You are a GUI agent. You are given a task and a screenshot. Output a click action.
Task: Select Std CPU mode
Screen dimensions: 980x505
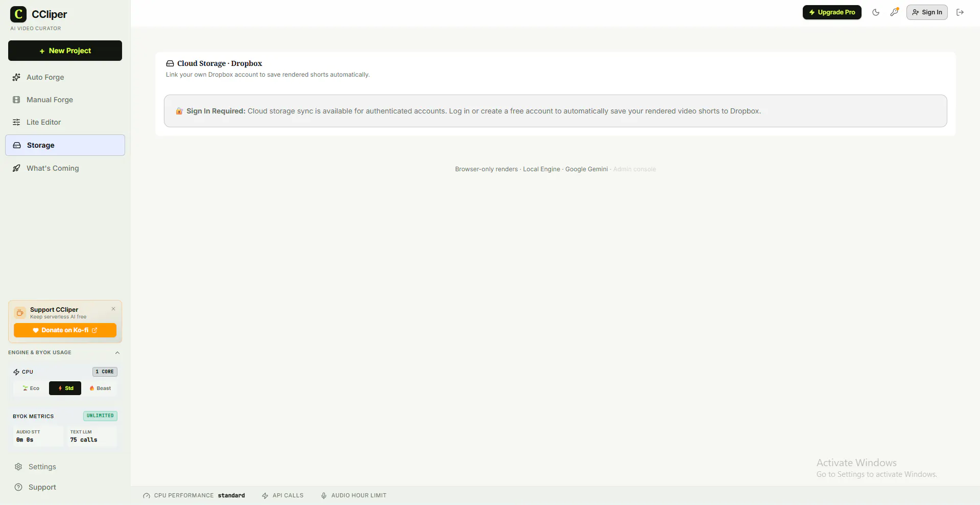point(65,388)
